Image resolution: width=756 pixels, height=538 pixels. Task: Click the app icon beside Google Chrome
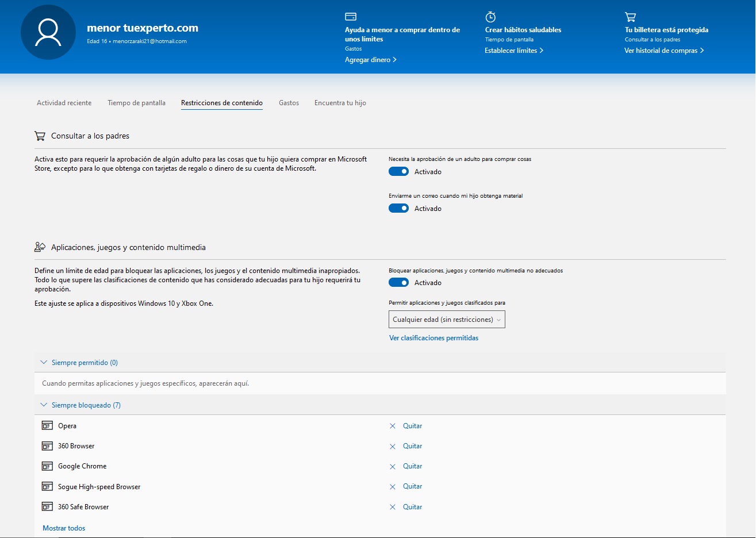click(47, 466)
